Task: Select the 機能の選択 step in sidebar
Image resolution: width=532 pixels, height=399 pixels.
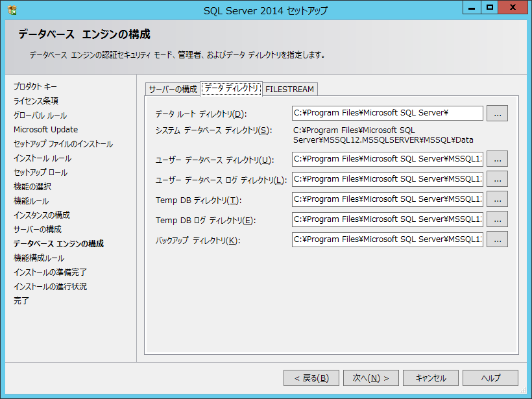Action: (32, 187)
